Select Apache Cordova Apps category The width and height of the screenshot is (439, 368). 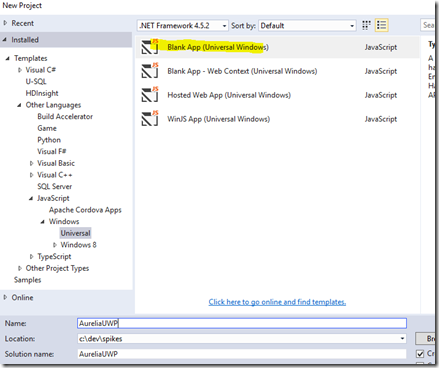85,210
